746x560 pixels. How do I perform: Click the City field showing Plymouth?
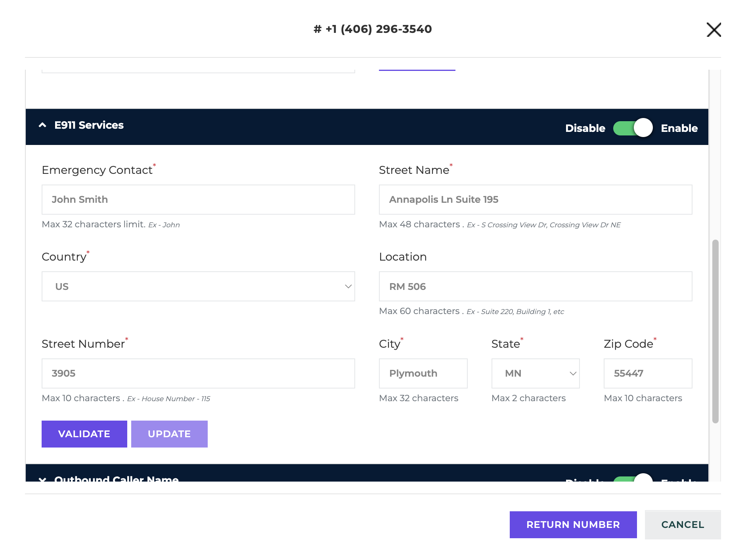[423, 373]
